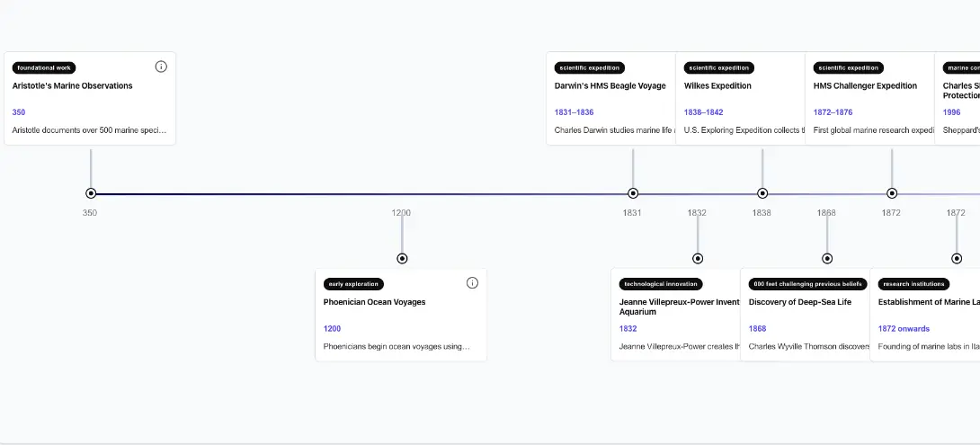Click purple date '1832' in Villepreux-Power card
The height and width of the screenshot is (445, 980).
click(628, 329)
